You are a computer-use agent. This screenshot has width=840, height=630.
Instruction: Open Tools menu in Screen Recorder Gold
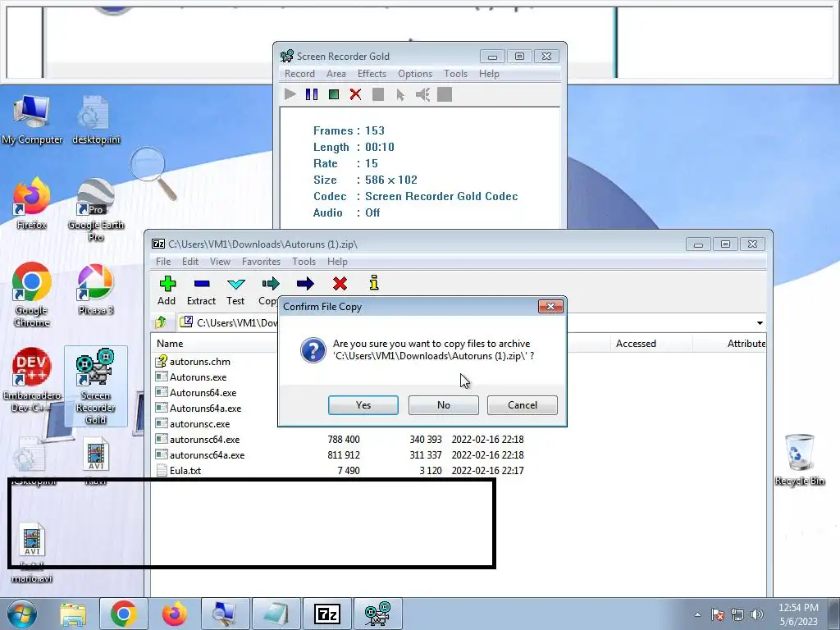tap(455, 74)
